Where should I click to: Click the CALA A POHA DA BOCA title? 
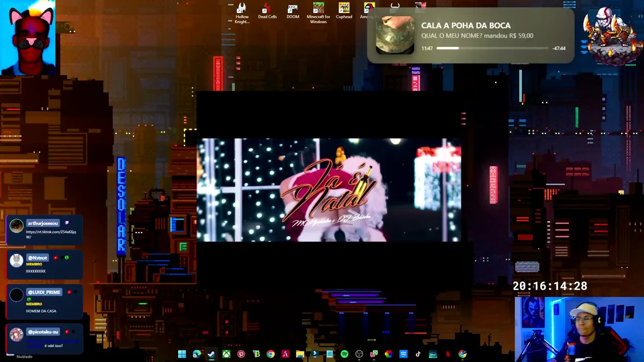[466, 26]
